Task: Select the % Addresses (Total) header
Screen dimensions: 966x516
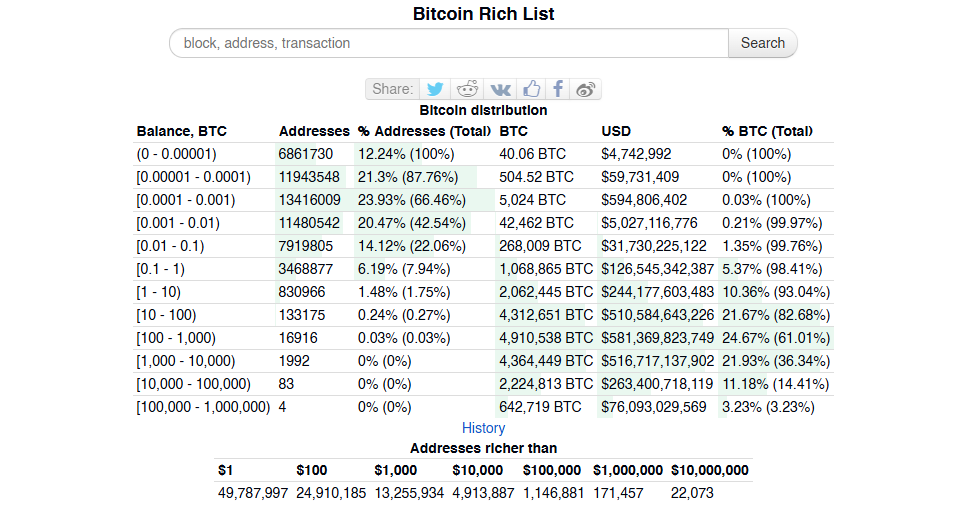Action: pyautogui.click(x=424, y=131)
